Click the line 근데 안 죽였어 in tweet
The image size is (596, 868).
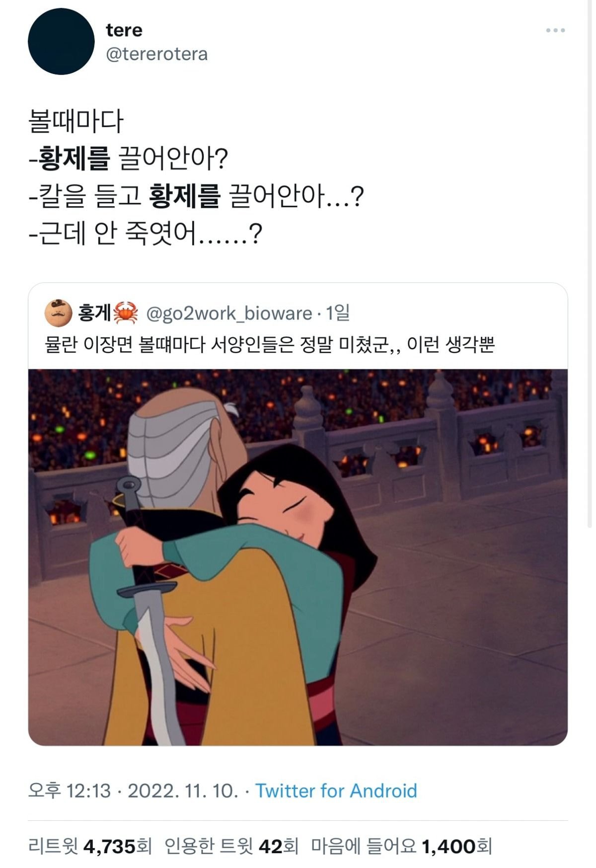(145, 234)
